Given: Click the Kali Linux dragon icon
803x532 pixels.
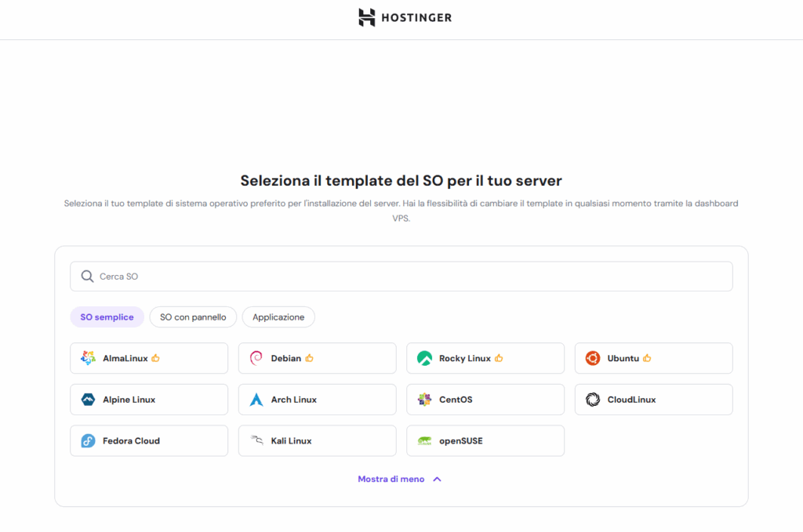Looking at the screenshot, I should click(256, 440).
